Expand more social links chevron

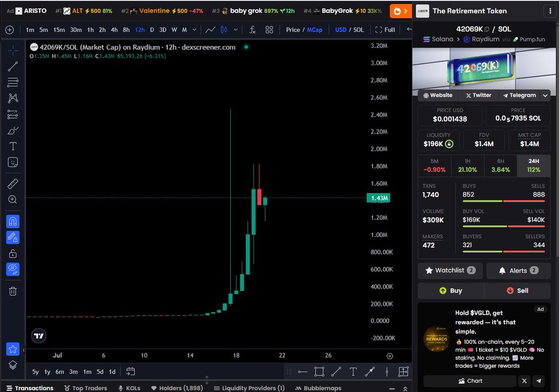[545, 95]
